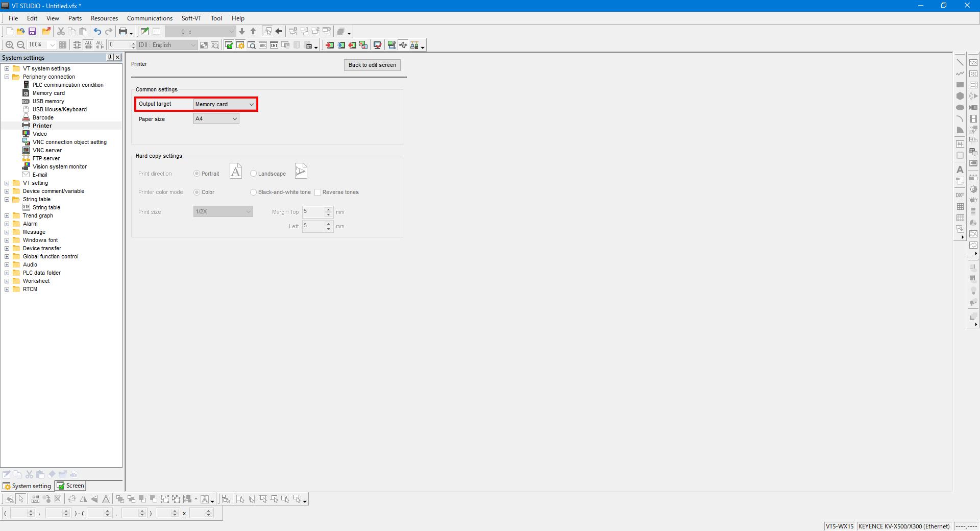Click the Zoom out magnifier icon

pyautogui.click(x=21, y=45)
